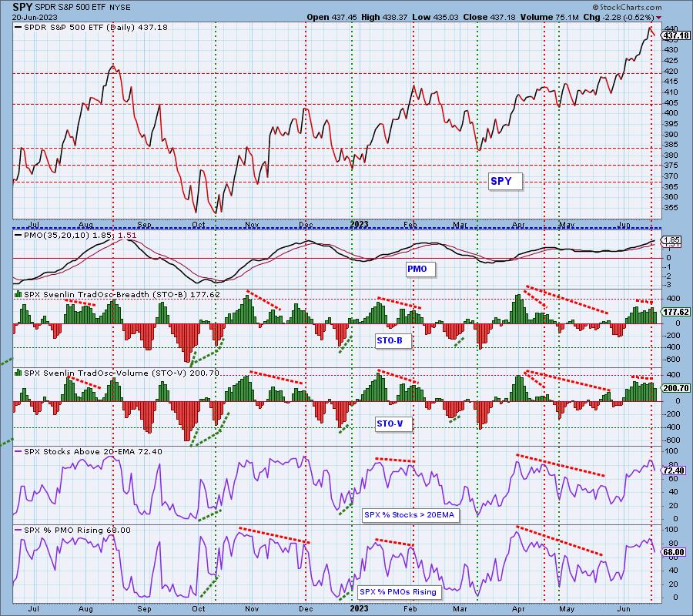This screenshot has width=693, height=616.
Task: Click the 68.00 value tag on axis
Action: click(x=674, y=552)
